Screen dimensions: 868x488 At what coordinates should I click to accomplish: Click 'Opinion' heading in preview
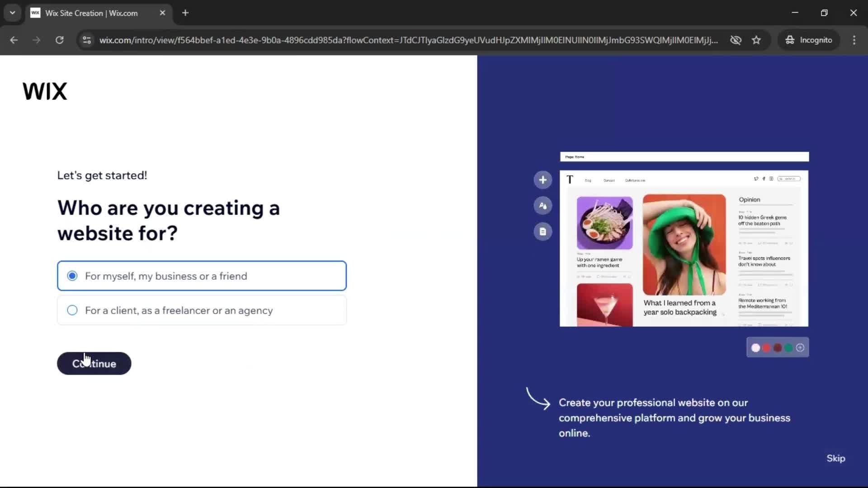749,199
